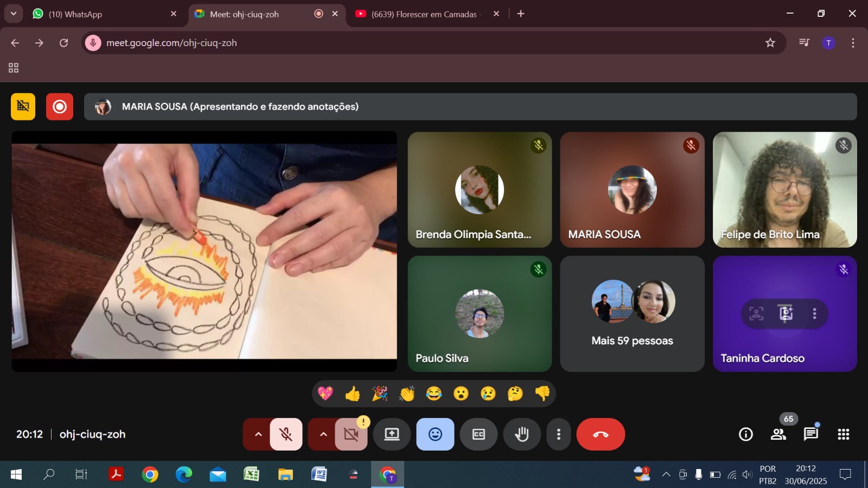The image size is (868, 488).
Task: Click MARIA SOUSA presenting banner
Action: 470,106
